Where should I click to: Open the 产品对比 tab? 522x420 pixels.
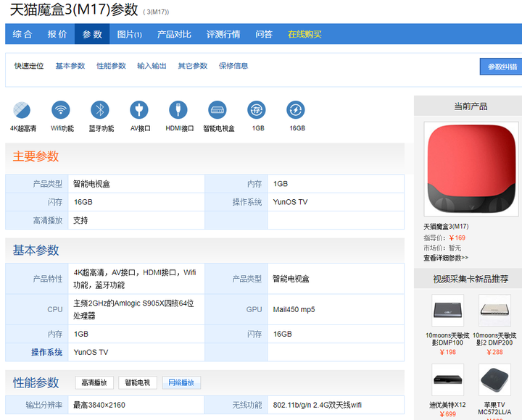pos(174,34)
